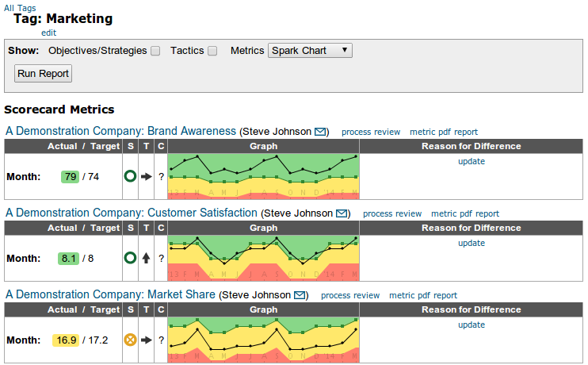Screen dimensions: 588x365
Task: Enable the Objectives/Strategies checkbox
Action: click(x=155, y=51)
